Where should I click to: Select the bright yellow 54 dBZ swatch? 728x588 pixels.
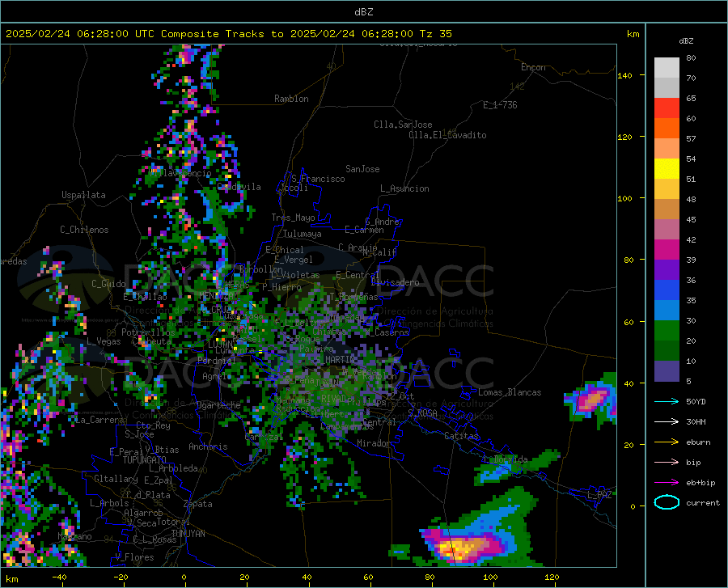(667, 169)
